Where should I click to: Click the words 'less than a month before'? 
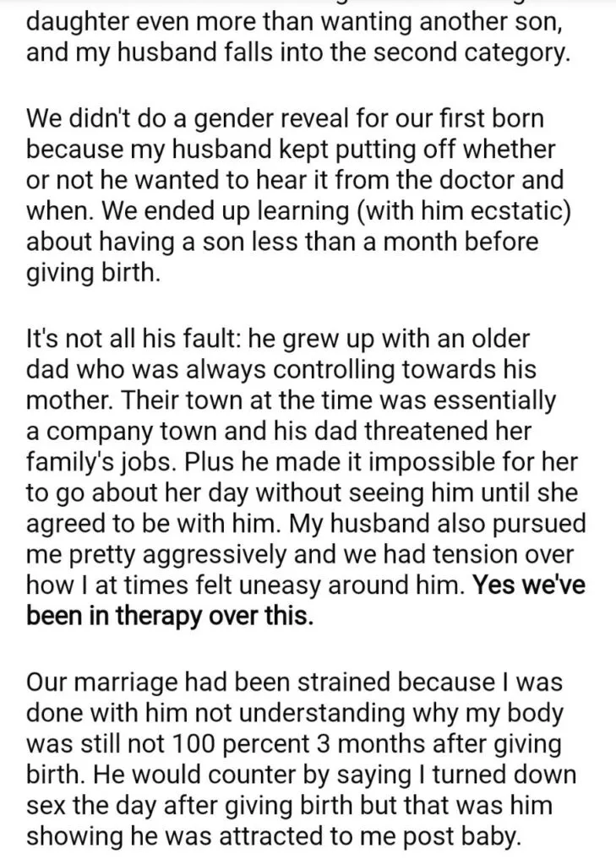pyautogui.click(x=395, y=242)
